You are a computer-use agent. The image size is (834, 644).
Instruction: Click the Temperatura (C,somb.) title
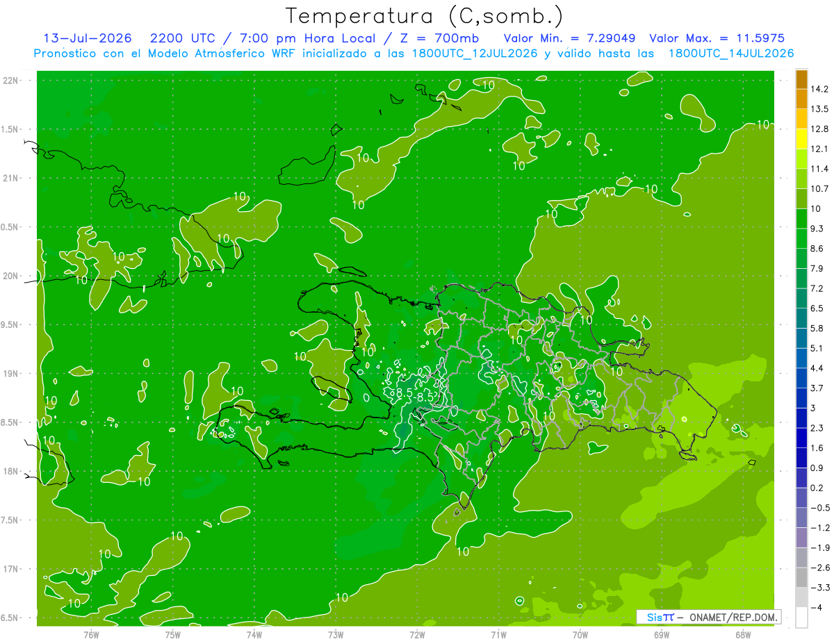(x=424, y=15)
